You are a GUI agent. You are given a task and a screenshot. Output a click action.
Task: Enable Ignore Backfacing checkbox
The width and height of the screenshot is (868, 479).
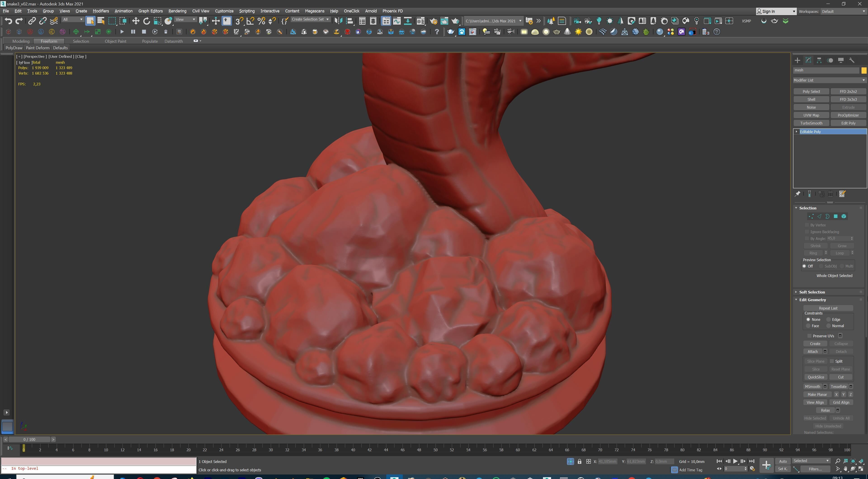(x=807, y=231)
